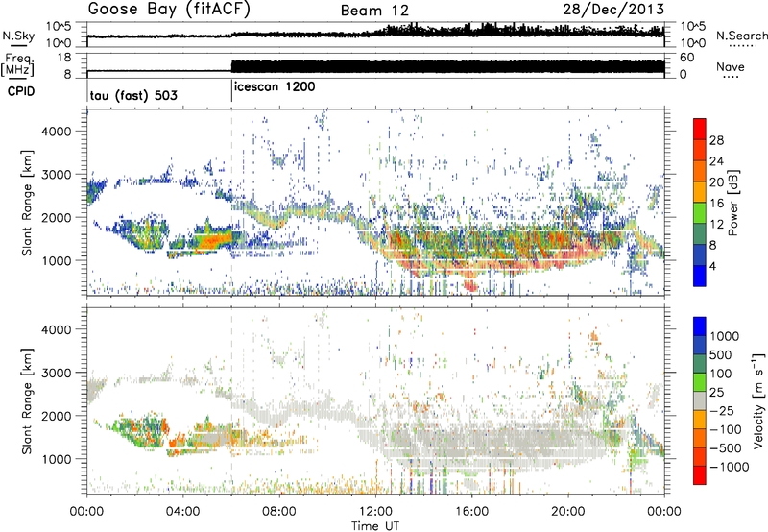Click the blue bottom of the power colorbar

700,276
